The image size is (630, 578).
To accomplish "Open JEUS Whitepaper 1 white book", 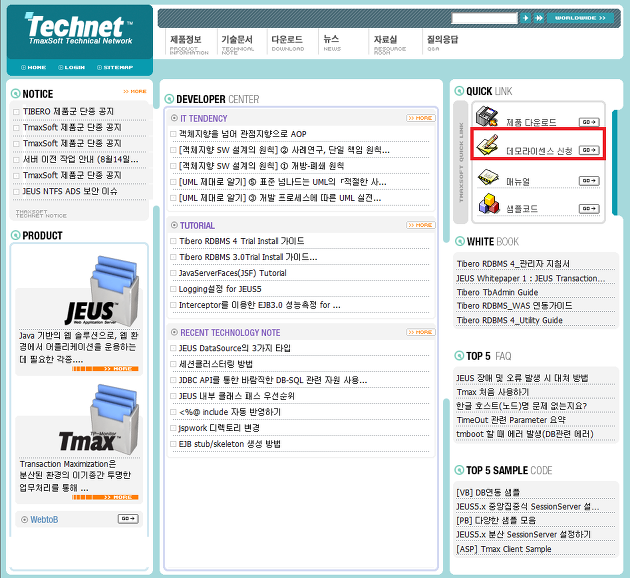I will [x=530, y=278].
